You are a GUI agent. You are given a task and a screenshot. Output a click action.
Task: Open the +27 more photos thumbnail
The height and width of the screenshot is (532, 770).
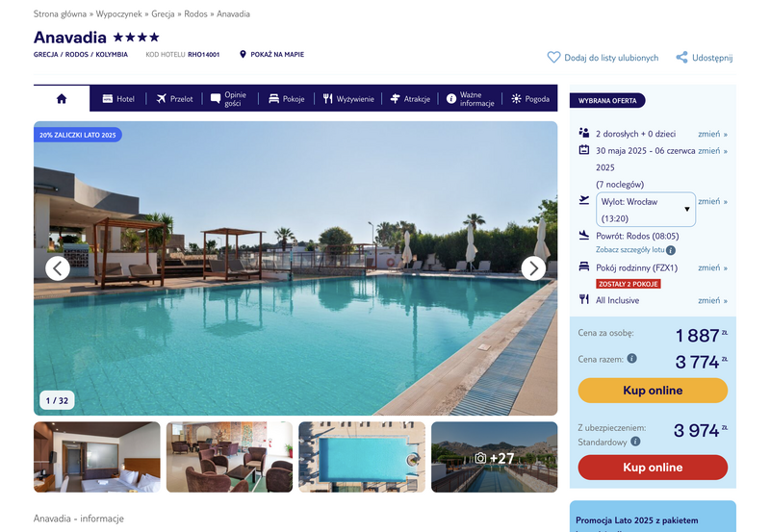tap(494, 457)
